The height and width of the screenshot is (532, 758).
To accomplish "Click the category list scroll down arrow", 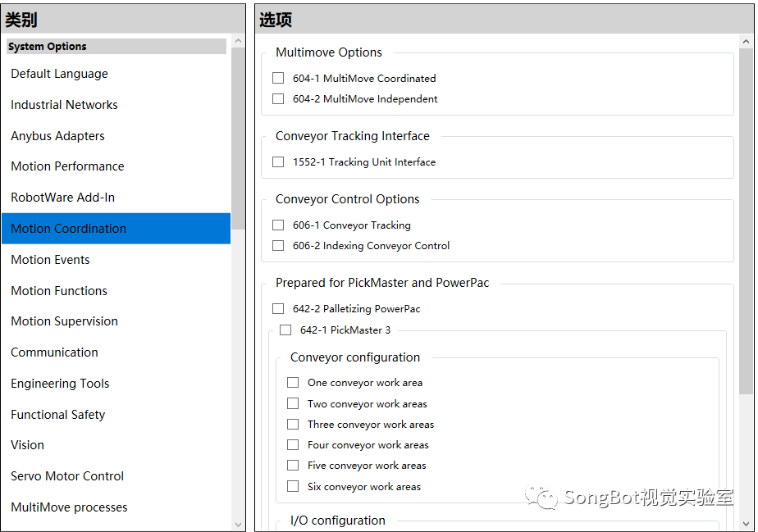I will [x=238, y=525].
